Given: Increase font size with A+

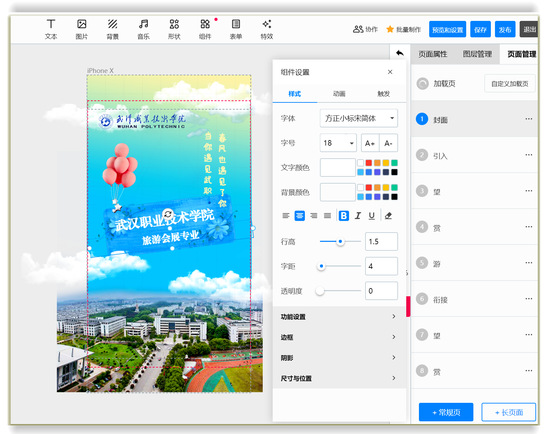Looking at the screenshot, I should point(370,143).
